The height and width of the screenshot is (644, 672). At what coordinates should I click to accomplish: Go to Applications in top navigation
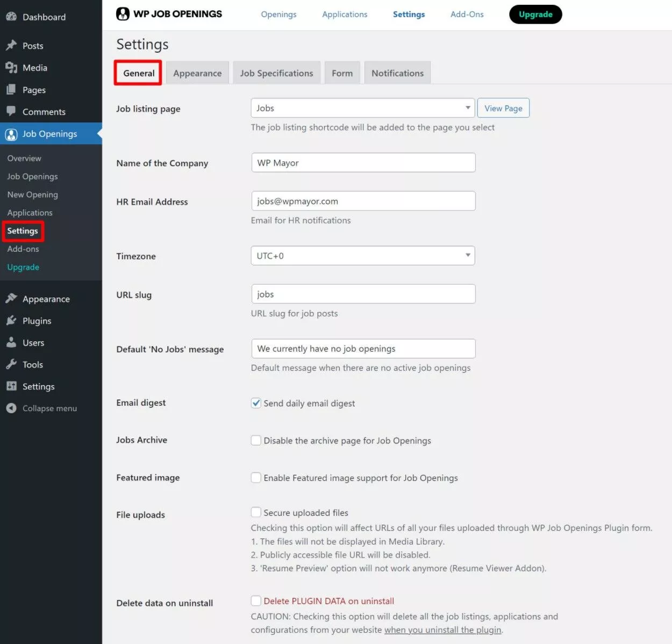click(x=345, y=15)
